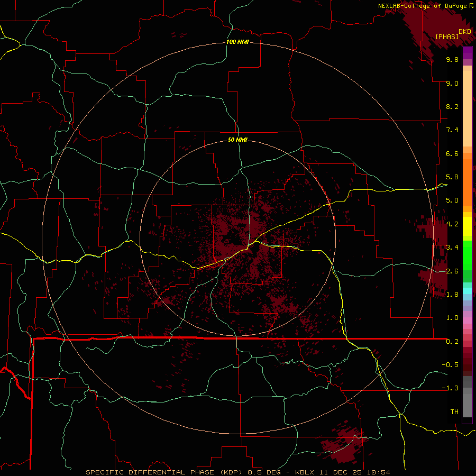Pick the pink segment of the color bar
Viewport: 476px width, 476px height.
coord(467,321)
